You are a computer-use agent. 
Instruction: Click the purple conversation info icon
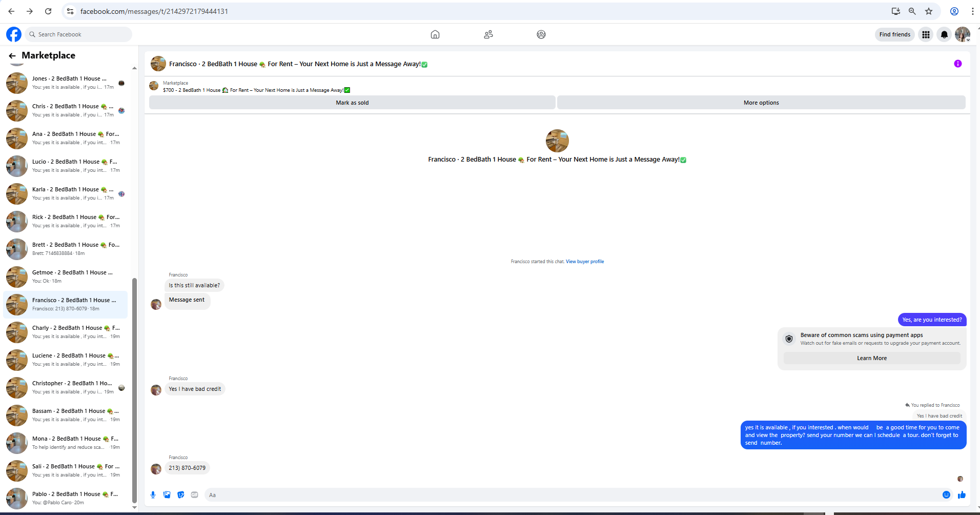[958, 64]
